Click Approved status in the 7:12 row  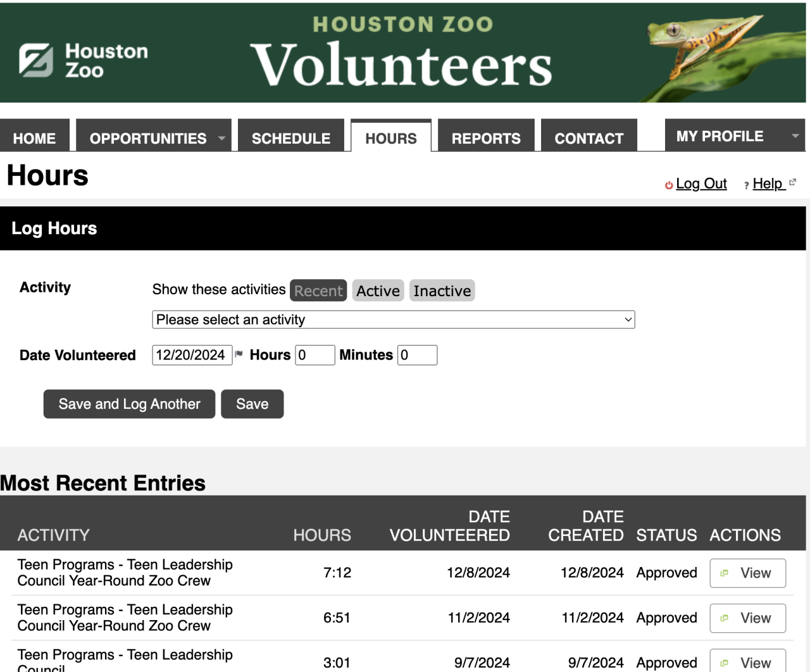667,573
